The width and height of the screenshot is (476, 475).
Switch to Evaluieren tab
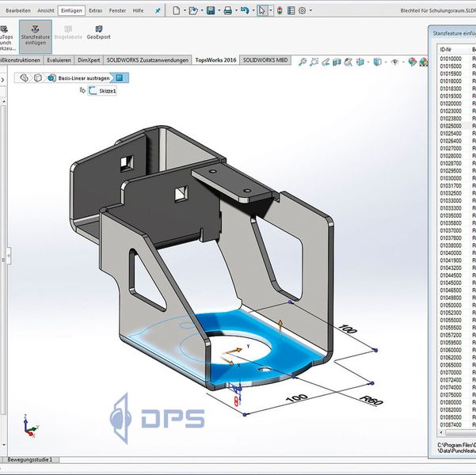coord(59,60)
